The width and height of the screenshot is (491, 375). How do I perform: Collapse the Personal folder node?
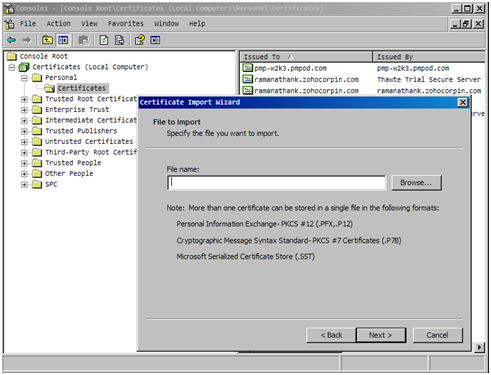point(24,78)
